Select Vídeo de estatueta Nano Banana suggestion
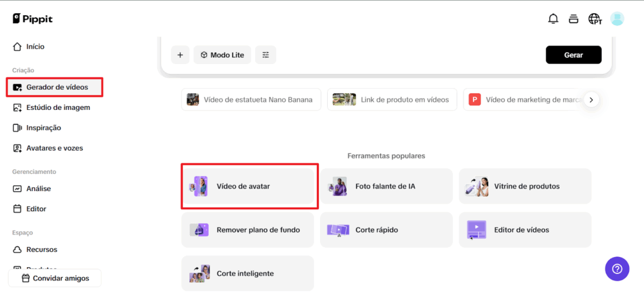Image resolution: width=644 pixels, height=301 pixels. point(251,99)
